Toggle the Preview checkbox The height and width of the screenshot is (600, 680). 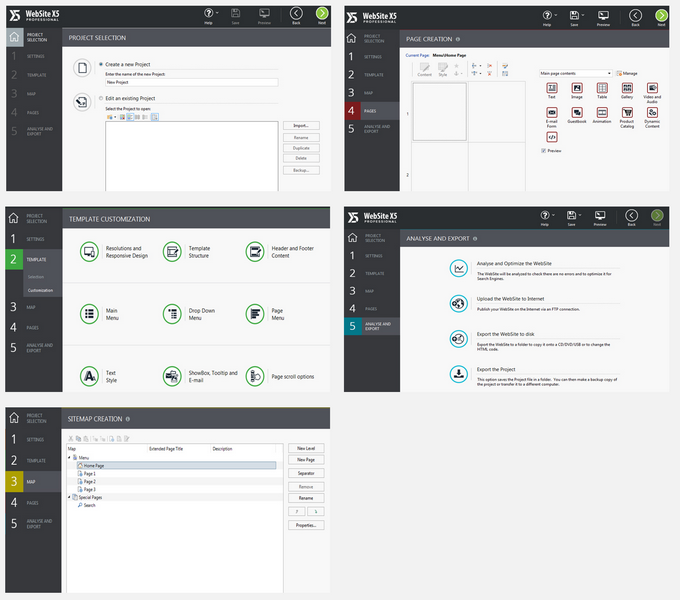point(543,151)
